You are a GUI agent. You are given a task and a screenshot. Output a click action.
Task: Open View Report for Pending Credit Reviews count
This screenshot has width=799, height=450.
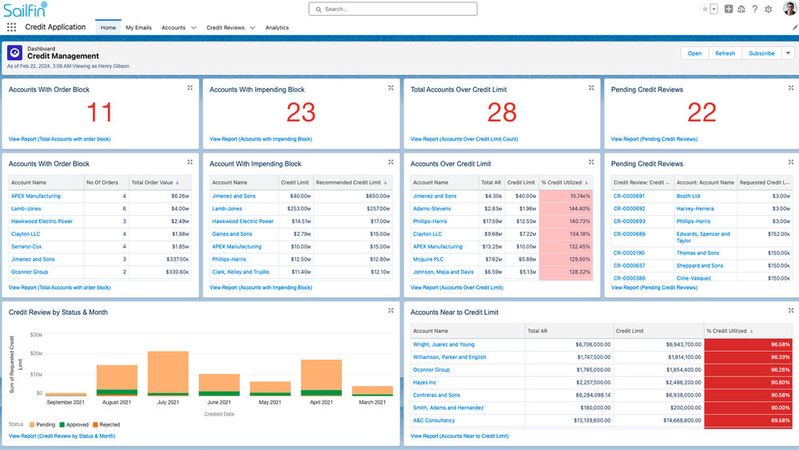(x=654, y=139)
